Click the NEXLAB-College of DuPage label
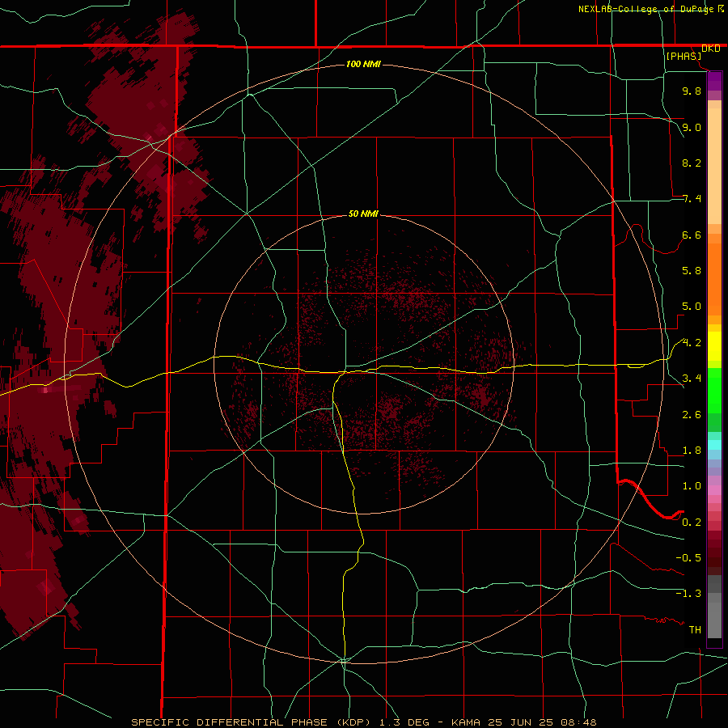 [645, 9]
